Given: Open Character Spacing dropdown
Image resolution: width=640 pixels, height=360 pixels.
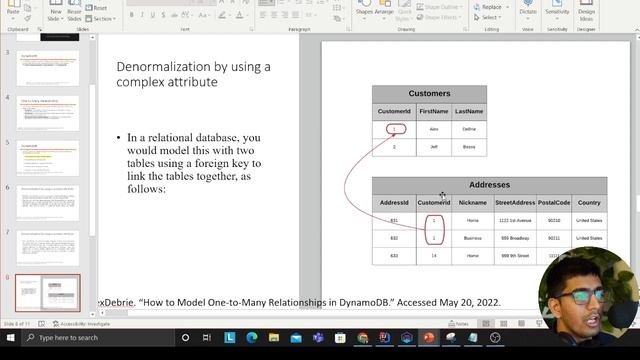Looking at the screenshot, I should 187,15.
